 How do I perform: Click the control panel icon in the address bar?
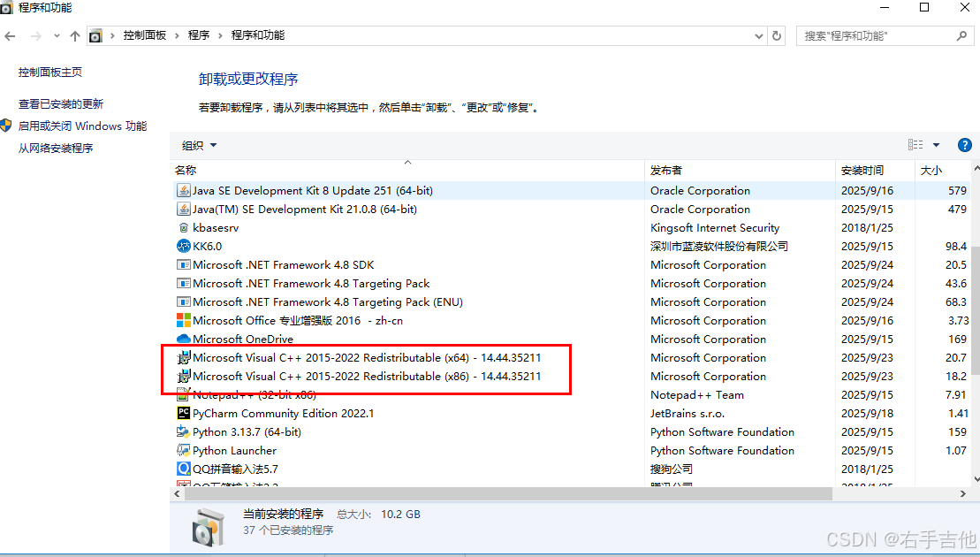pyautogui.click(x=95, y=35)
